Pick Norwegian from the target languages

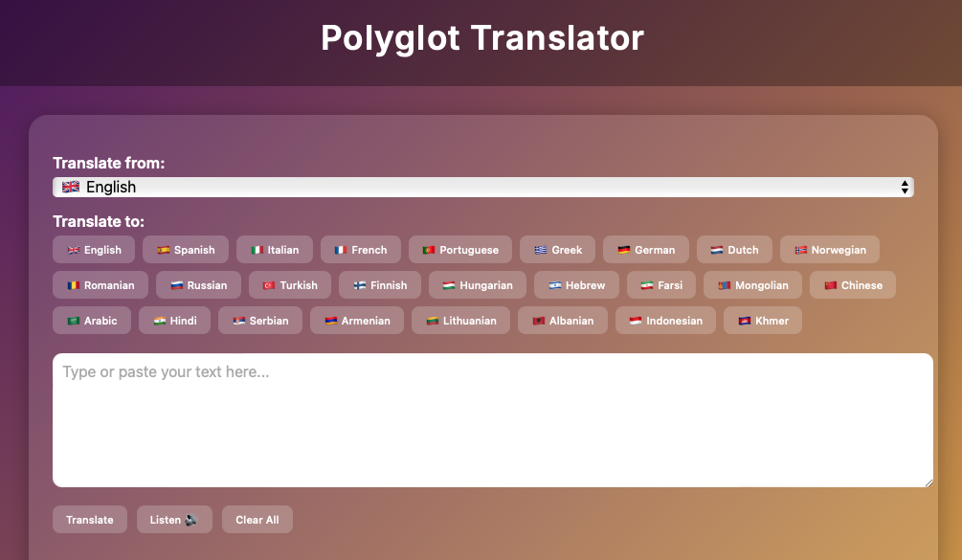pos(829,250)
